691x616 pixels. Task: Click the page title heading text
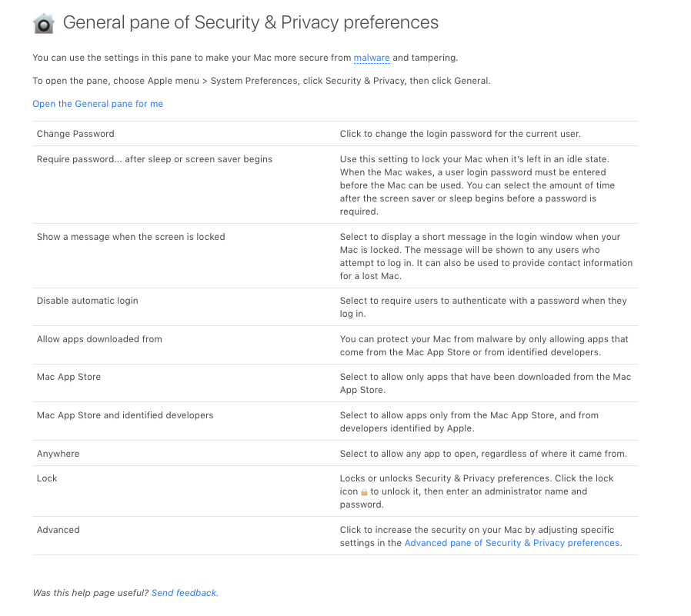point(251,22)
